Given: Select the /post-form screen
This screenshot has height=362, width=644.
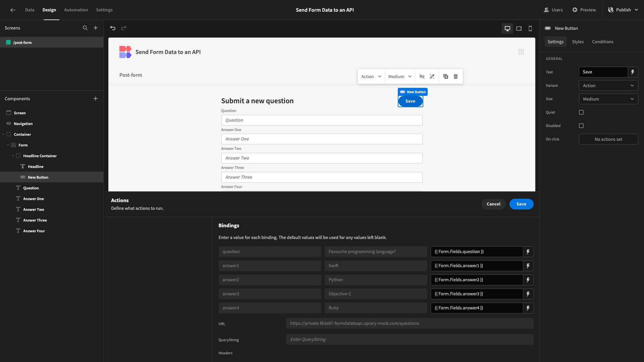Looking at the screenshot, I should 52,43.
